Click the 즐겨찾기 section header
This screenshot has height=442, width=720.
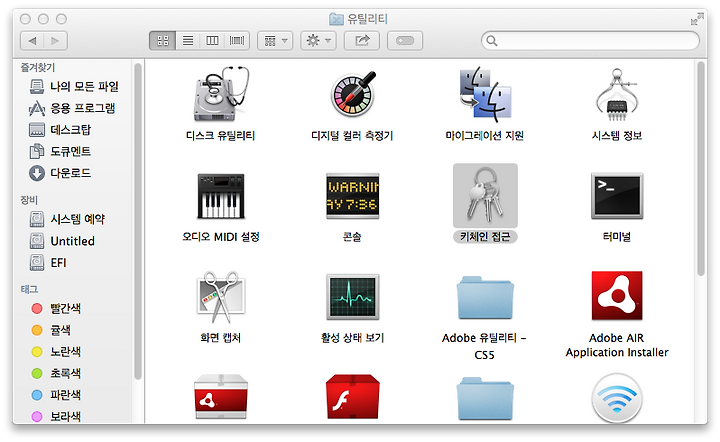click(38, 67)
